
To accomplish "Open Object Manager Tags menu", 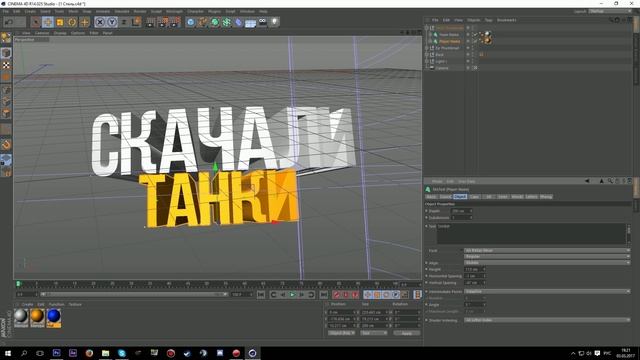I will tap(489, 20).
